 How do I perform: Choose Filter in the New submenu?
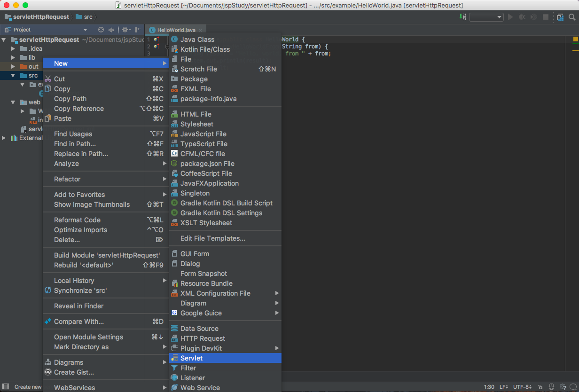tap(225, 368)
